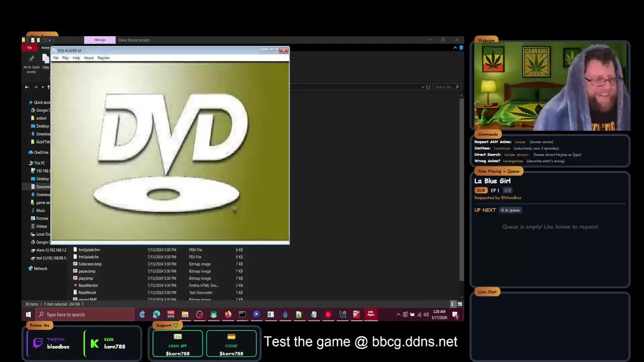Switch to details view button
This screenshot has height=362, width=644.
click(453, 304)
